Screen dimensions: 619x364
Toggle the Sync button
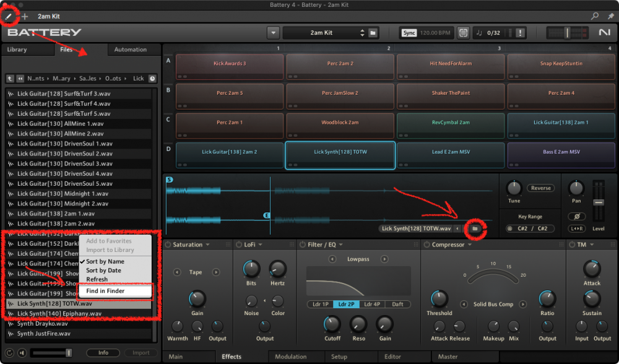click(x=409, y=33)
